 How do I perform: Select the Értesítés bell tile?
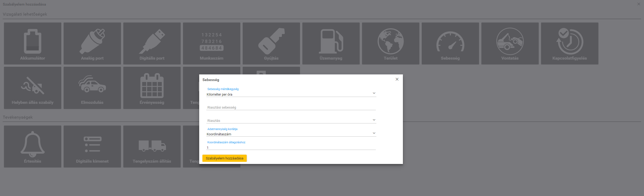pos(33,146)
